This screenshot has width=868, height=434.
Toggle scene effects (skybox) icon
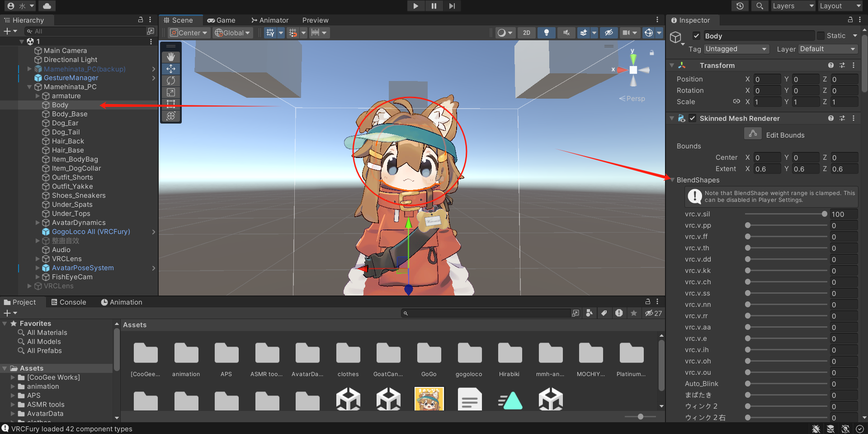coord(584,33)
